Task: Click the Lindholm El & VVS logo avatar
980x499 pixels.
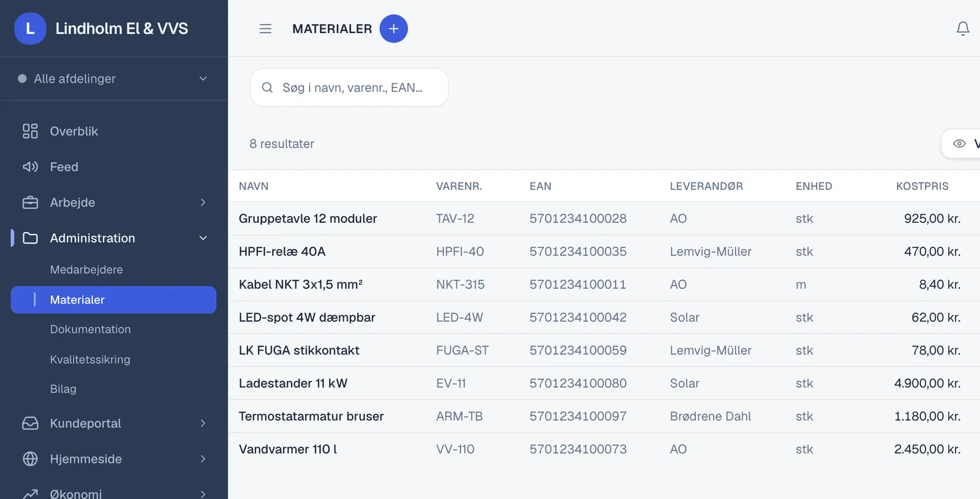Action: point(30,29)
